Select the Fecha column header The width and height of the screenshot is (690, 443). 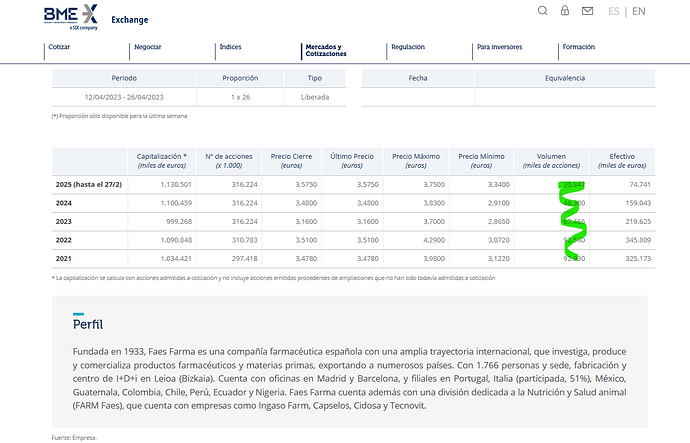coord(418,78)
